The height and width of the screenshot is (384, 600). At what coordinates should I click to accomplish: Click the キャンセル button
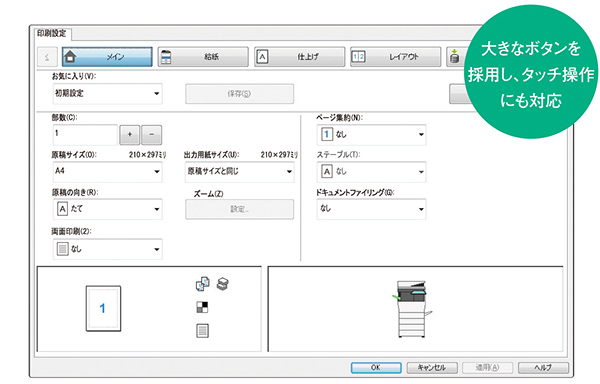[x=432, y=368]
